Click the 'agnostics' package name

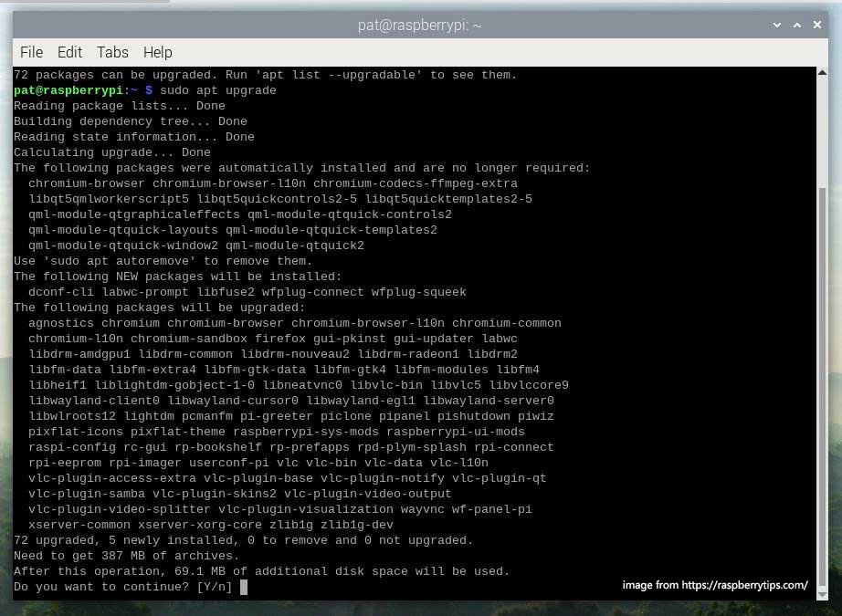click(61, 324)
